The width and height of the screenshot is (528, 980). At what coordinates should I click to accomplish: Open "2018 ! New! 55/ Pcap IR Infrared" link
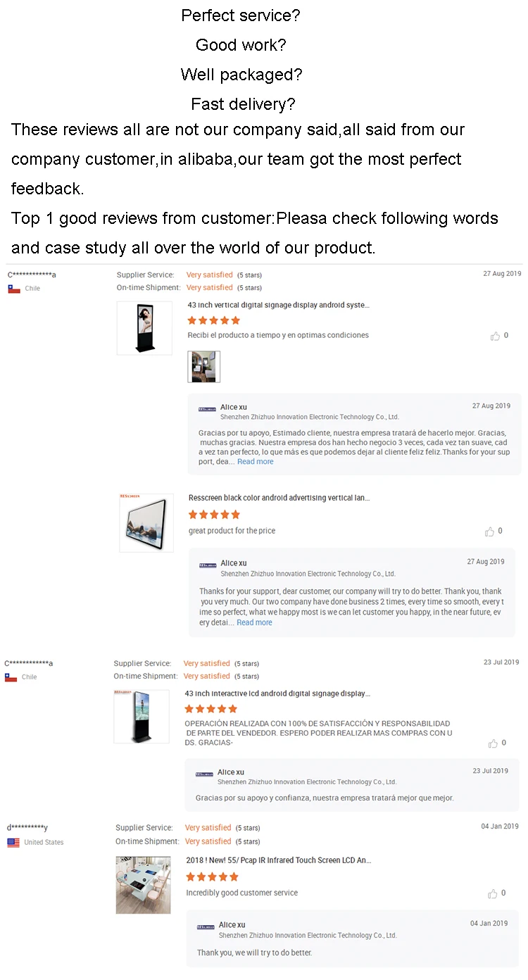pyautogui.click(x=278, y=860)
